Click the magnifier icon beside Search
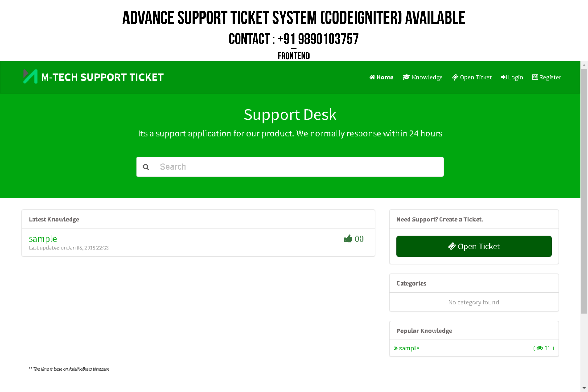Viewport: 588px width, 392px height. click(146, 167)
